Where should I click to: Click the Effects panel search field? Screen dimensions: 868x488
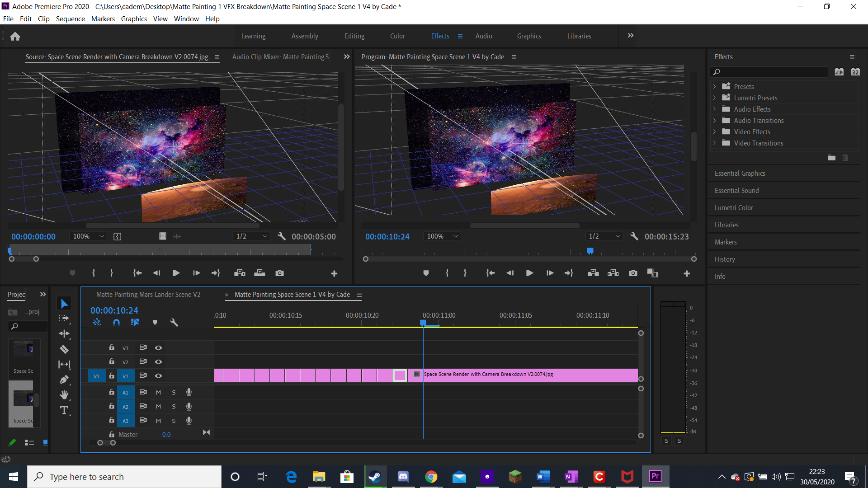770,72
